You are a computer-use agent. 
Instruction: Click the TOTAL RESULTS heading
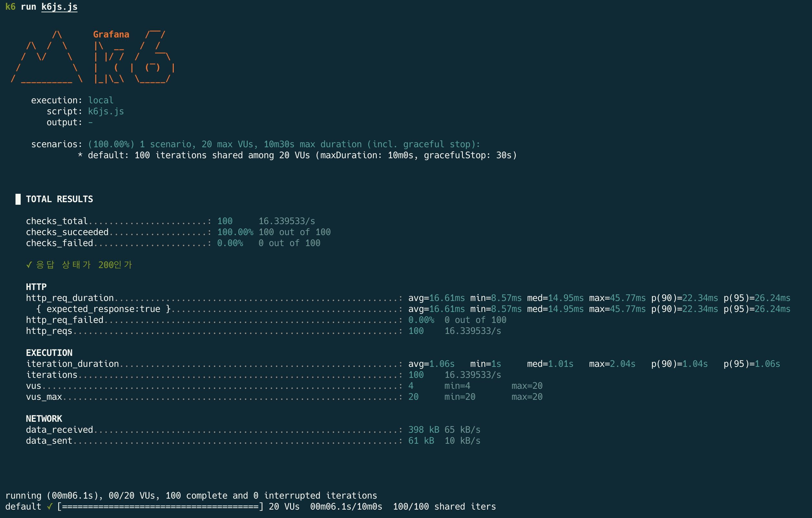tap(59, 199)
